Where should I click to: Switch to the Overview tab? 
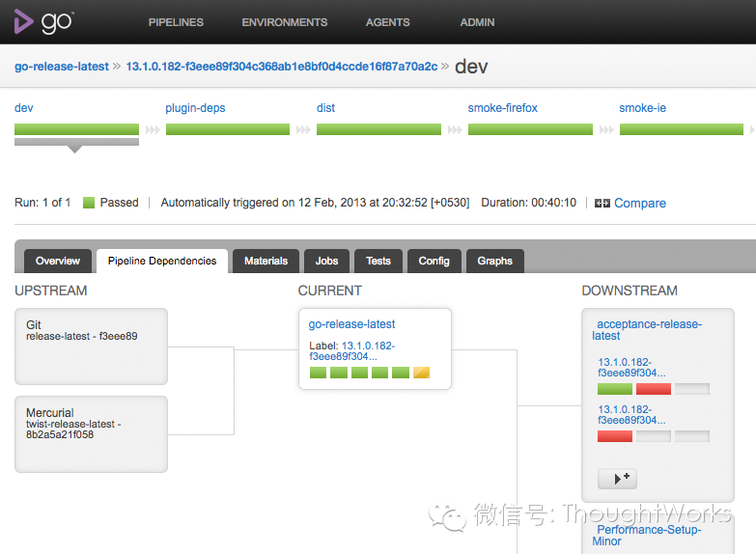point(58,261)
